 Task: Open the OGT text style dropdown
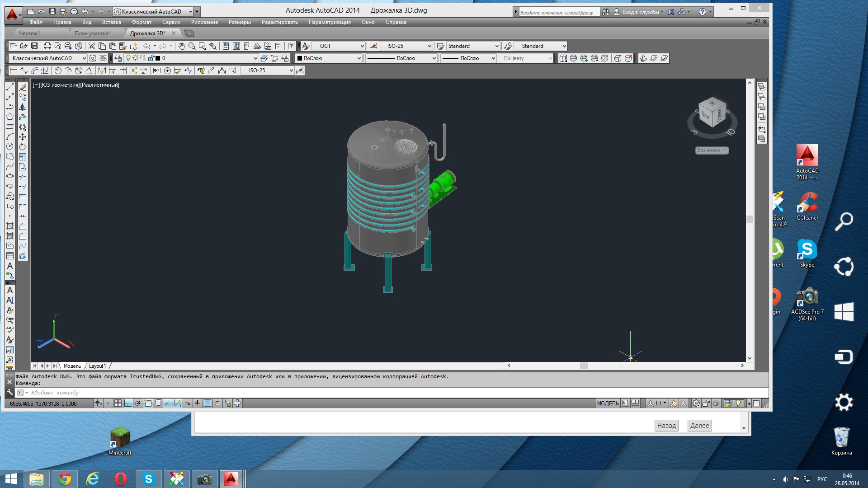pyautogui.click(x=339, y=46)
